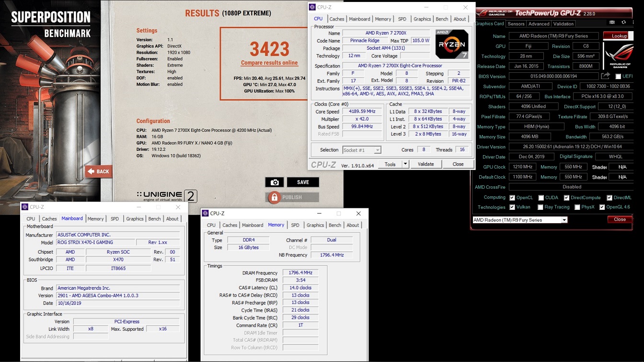Click the Validate button in CPU-Z

426,164
